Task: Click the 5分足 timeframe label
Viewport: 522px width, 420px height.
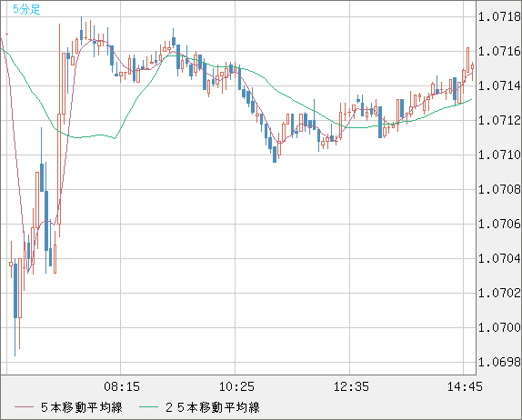Action: click(x=26, y=9)
